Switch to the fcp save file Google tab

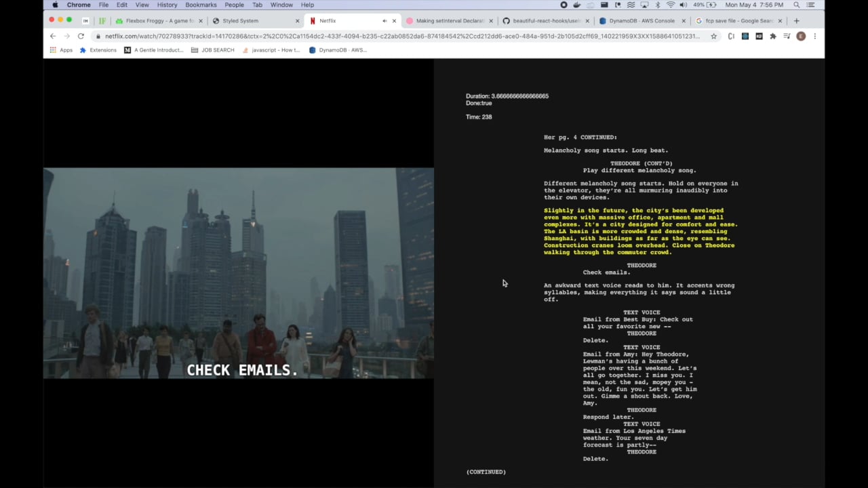(739, 21)
